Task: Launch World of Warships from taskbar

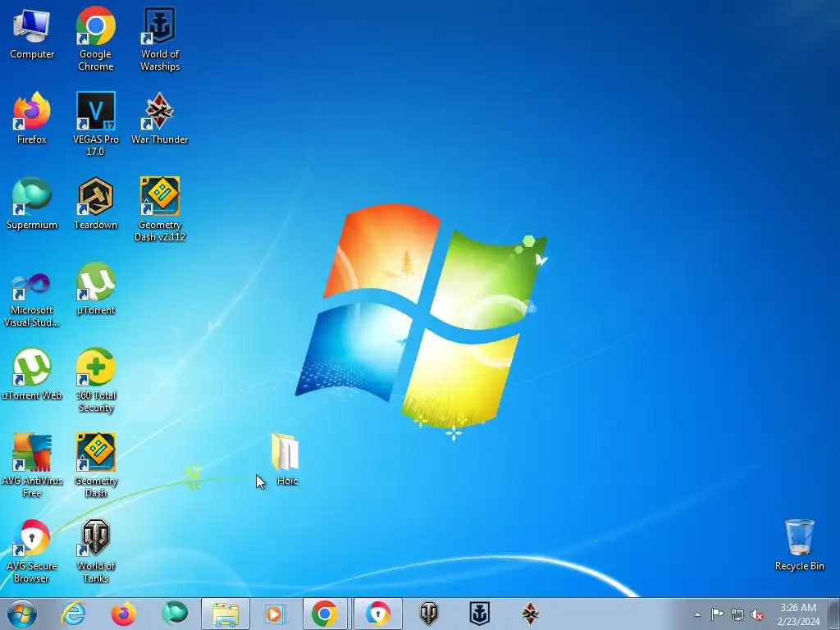Action: coord(479,614)
